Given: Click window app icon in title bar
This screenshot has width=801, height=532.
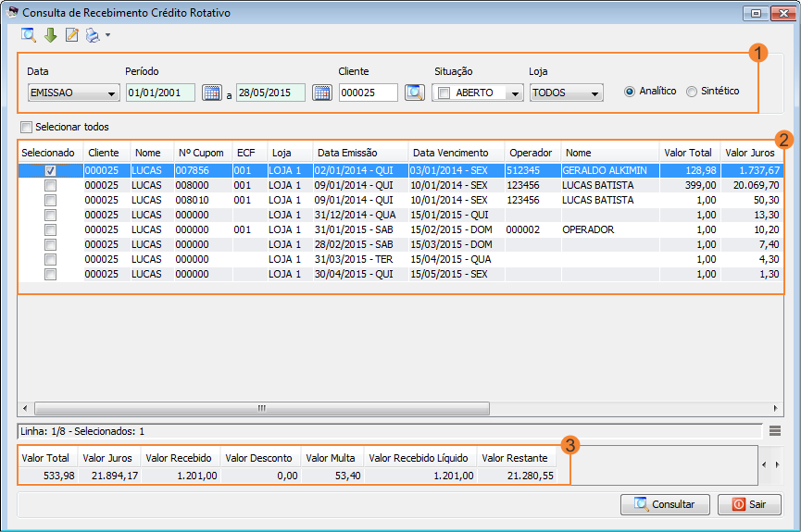Looking at the screenshot, I should pyautogui.click(x=13, y=12).
